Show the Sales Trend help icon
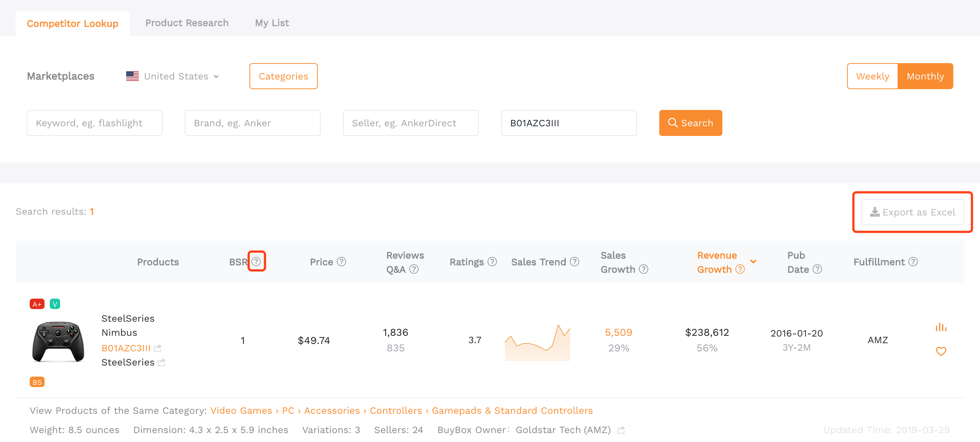The width and height of the screenshot is (980, 442). (x=575, y=261)
